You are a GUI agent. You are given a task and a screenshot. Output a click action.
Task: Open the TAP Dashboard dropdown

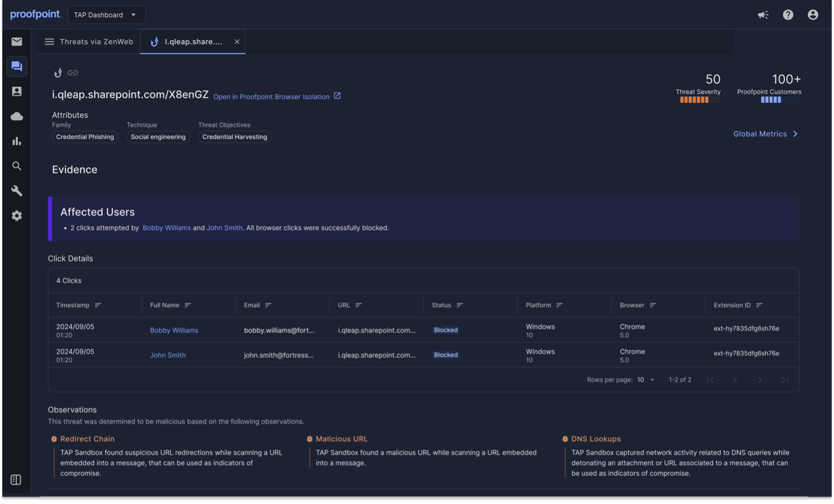point(106,14)
